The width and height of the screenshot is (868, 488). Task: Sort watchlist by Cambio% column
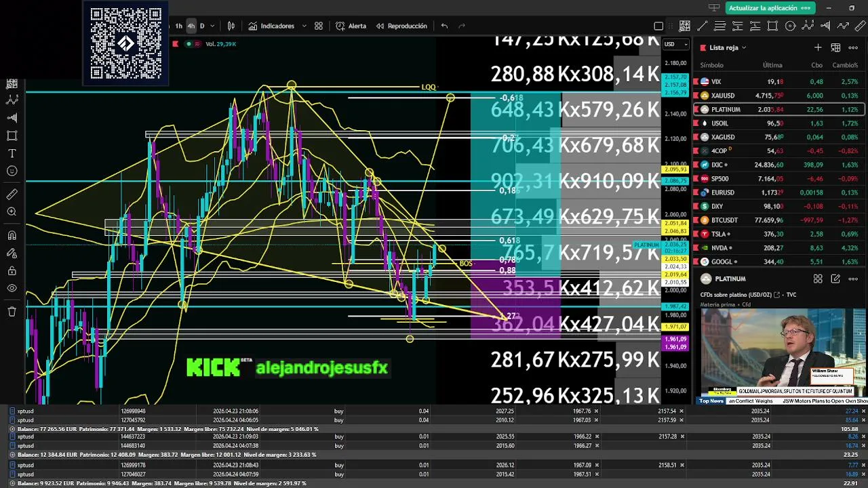pos(845,65)
